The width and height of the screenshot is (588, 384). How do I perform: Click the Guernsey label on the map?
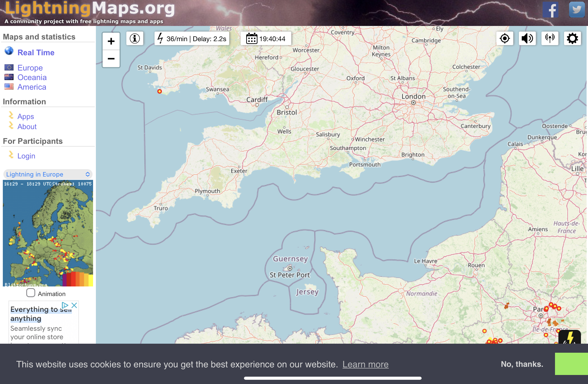[290, 259]
